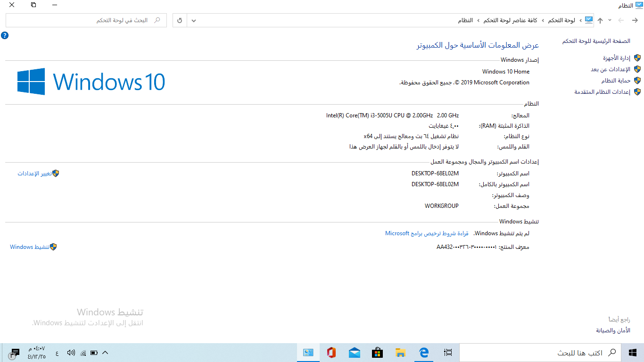This screenshot has width=644, height=362.
Task: Click the magnifier icon in Control Panel search
Action: point(157,20)
